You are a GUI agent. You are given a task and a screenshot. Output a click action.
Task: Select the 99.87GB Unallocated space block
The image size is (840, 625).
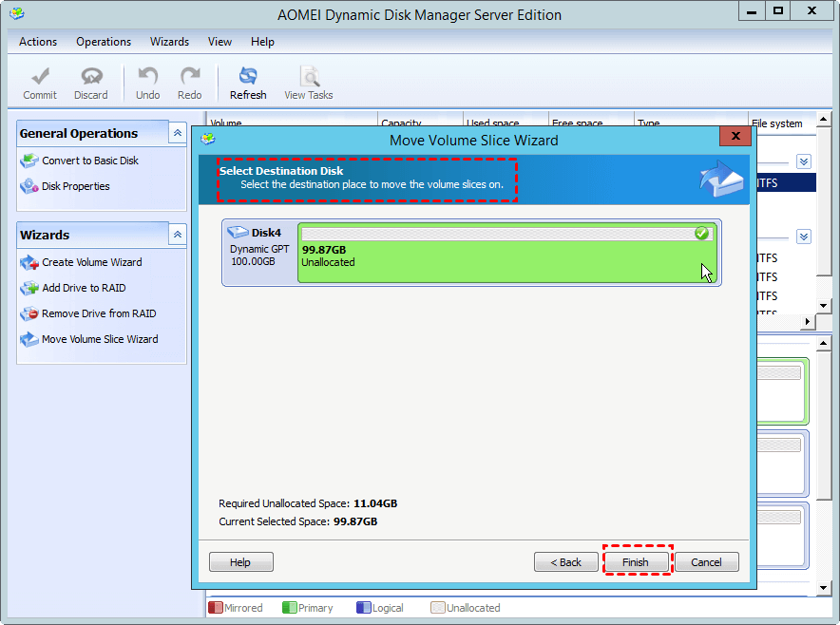click(x=506, y=253)
